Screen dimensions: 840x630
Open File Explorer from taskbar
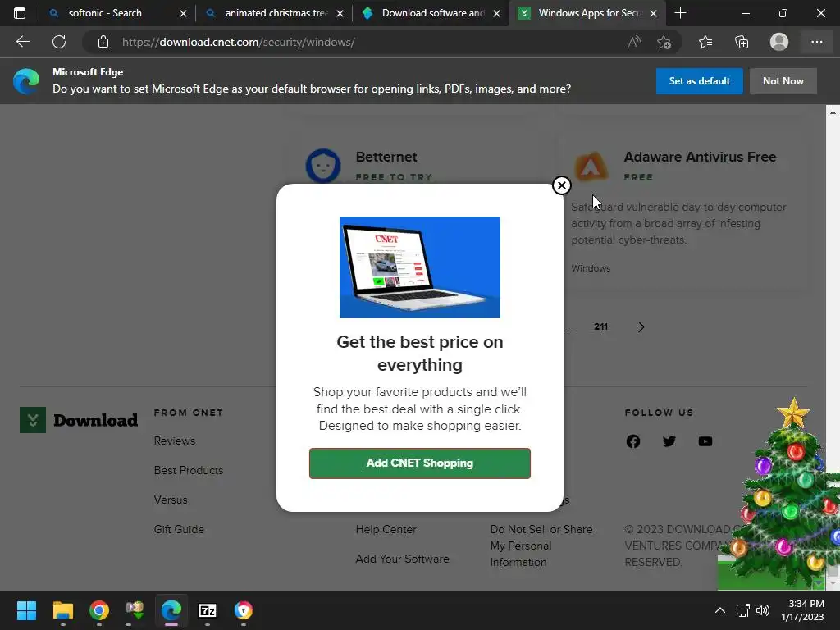(x=62, y=610)
